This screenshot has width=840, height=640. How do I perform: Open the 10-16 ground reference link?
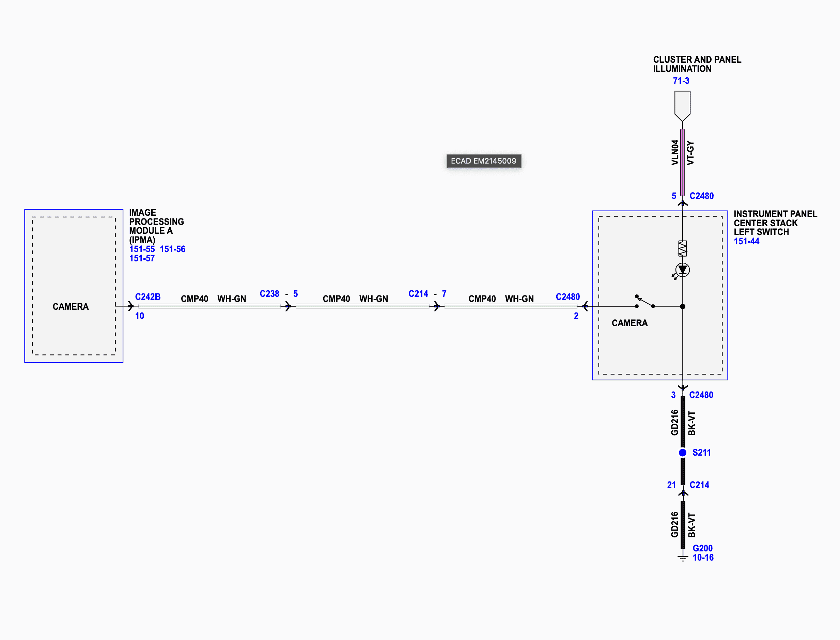pos(703,557)
